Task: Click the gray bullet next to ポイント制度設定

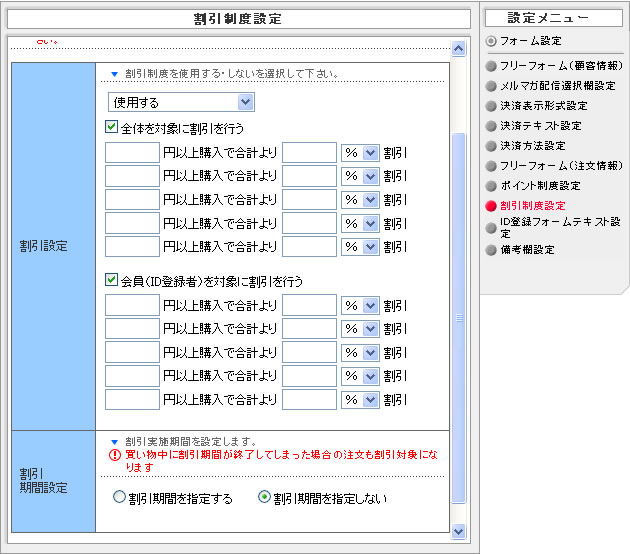Action: [x=491, y=186]
